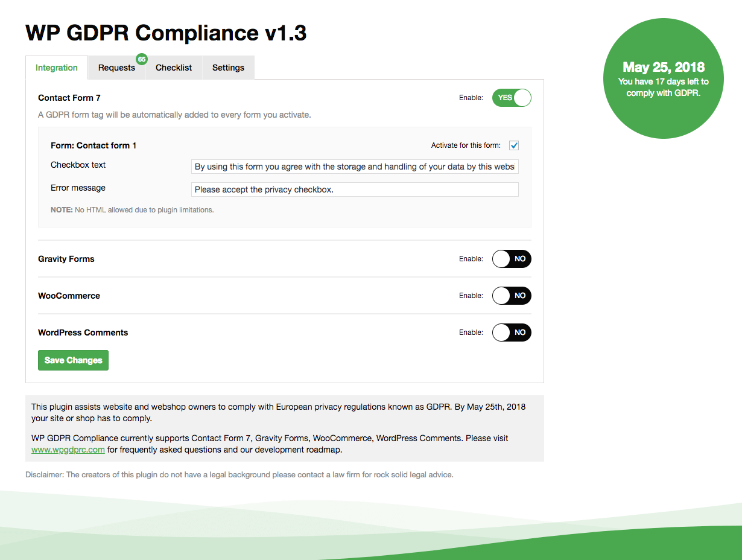This screenshot has height=560, width=742.
Task: Switch to the Requests tab
Action: (116, 68)
